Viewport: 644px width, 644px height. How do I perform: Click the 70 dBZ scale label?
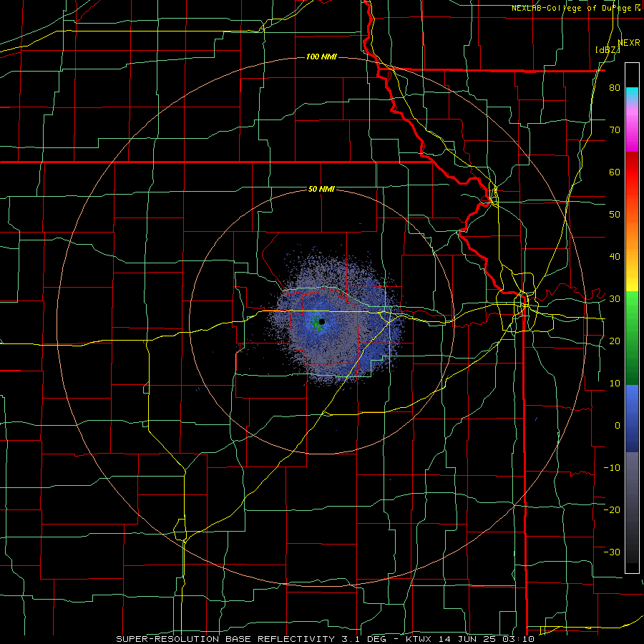coord(615,130)
